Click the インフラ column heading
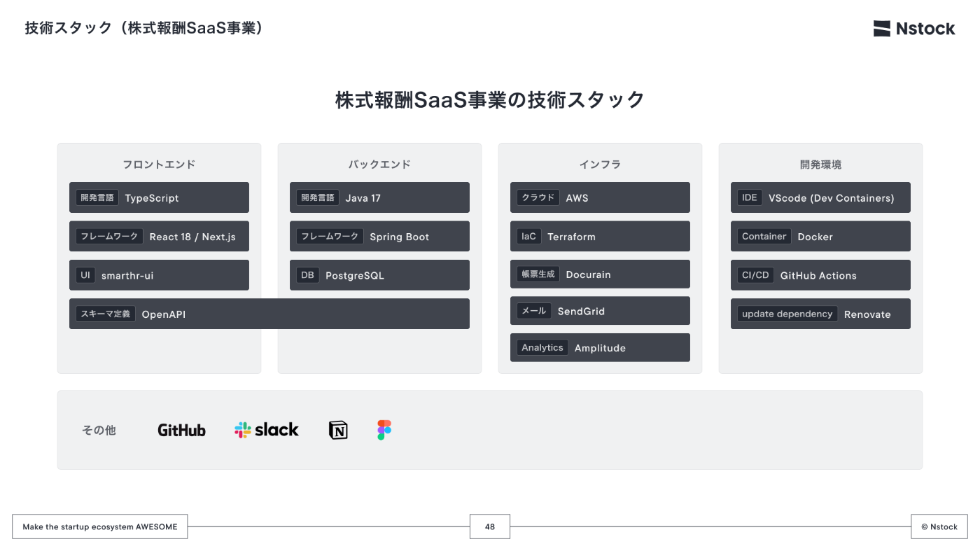 pos(600,165)
